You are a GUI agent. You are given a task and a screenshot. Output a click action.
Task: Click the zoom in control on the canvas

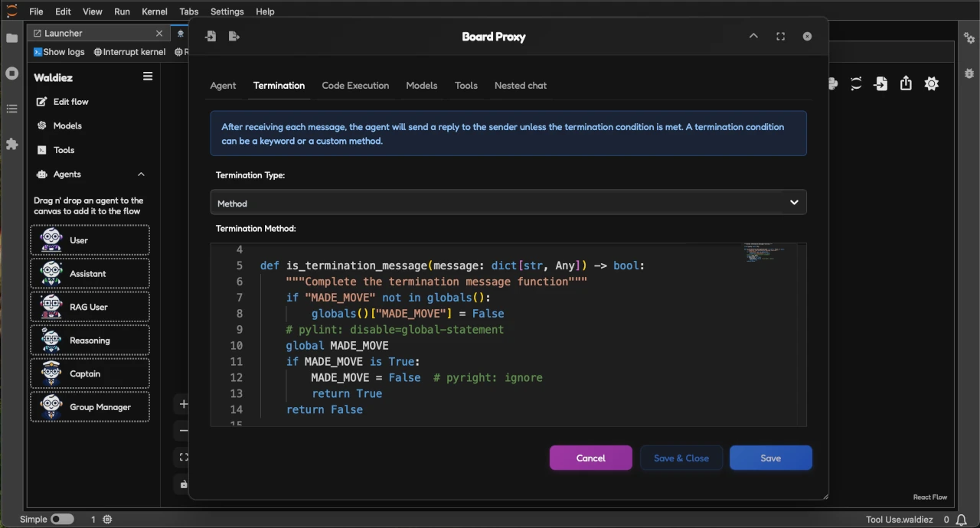point(183,403)
